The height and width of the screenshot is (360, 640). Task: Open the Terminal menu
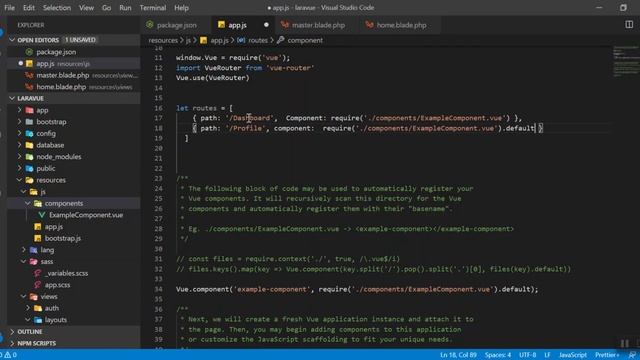(153, 8)
